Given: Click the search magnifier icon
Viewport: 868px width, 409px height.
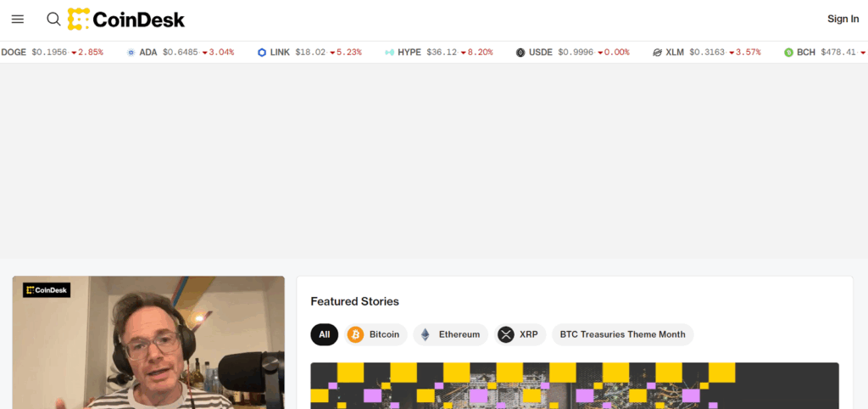Looking at the screenshot, I should point(53,20).
